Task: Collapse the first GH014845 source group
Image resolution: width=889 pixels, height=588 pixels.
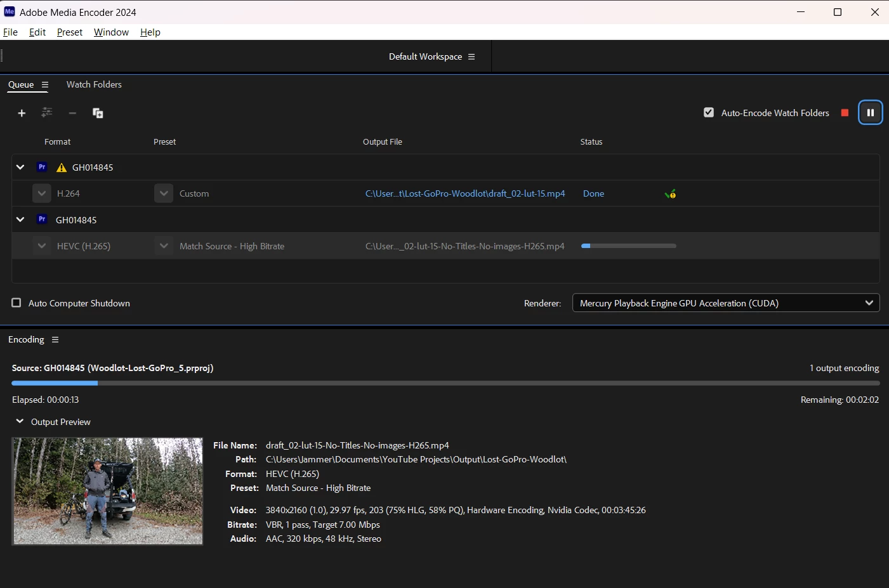Action: coord(20,167)
